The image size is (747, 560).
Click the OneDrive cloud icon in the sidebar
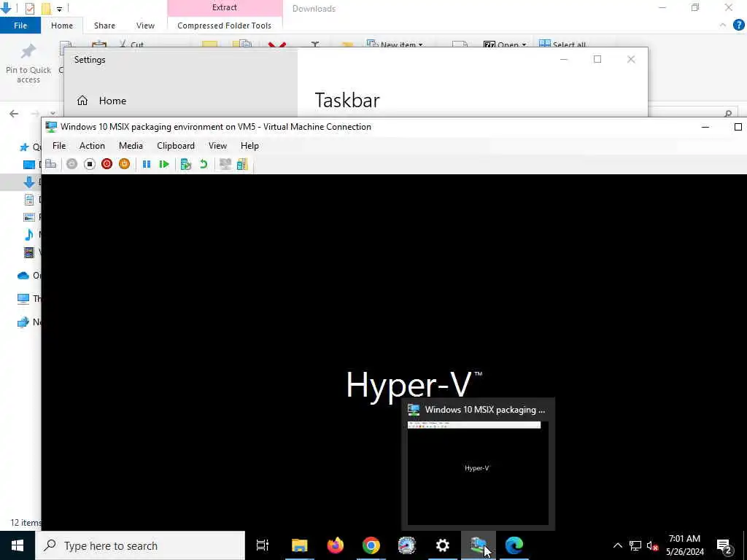click(x=23, y=275)
